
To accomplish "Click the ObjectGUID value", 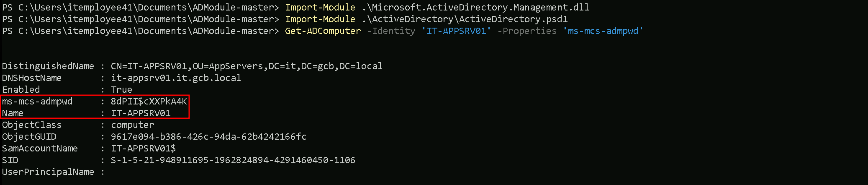I will click(208, 137).
